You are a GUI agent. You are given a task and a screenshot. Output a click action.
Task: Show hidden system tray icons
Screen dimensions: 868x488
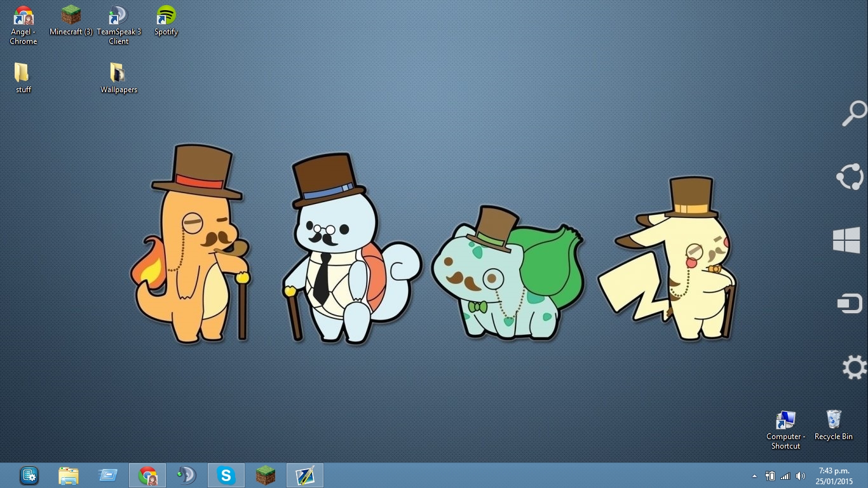pos(754,476)
